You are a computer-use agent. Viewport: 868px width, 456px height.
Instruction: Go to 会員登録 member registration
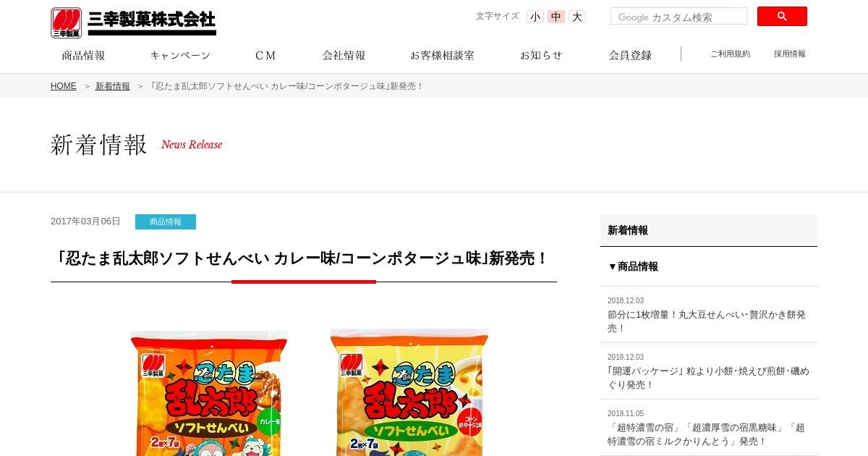coord(630,55)
